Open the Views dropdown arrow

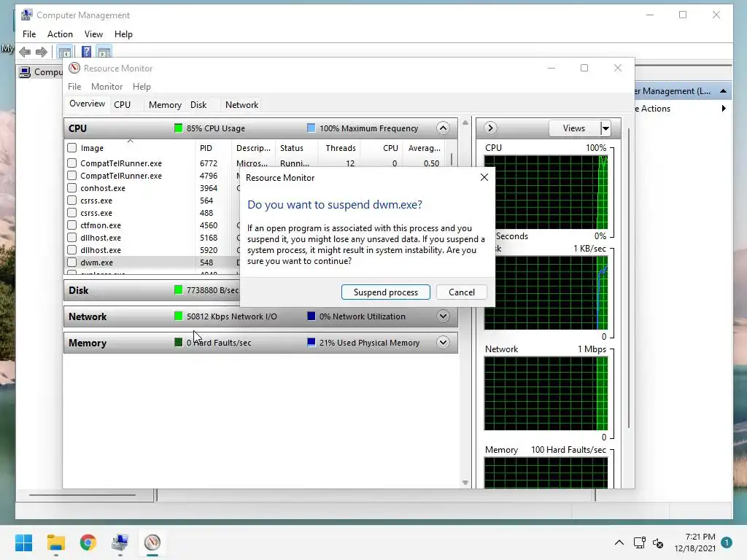click(x=605, y=128)
